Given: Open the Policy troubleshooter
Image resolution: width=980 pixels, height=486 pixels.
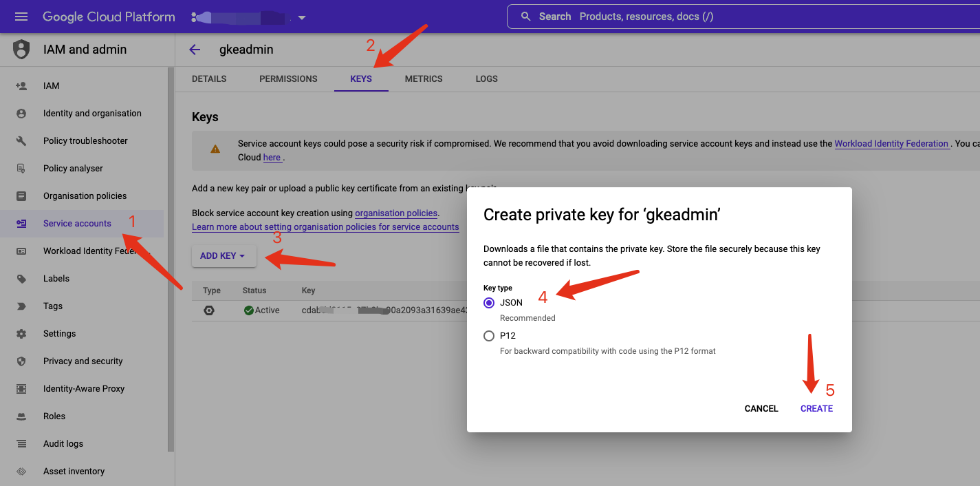Looking at the screenshot, I should coord(84,140).
